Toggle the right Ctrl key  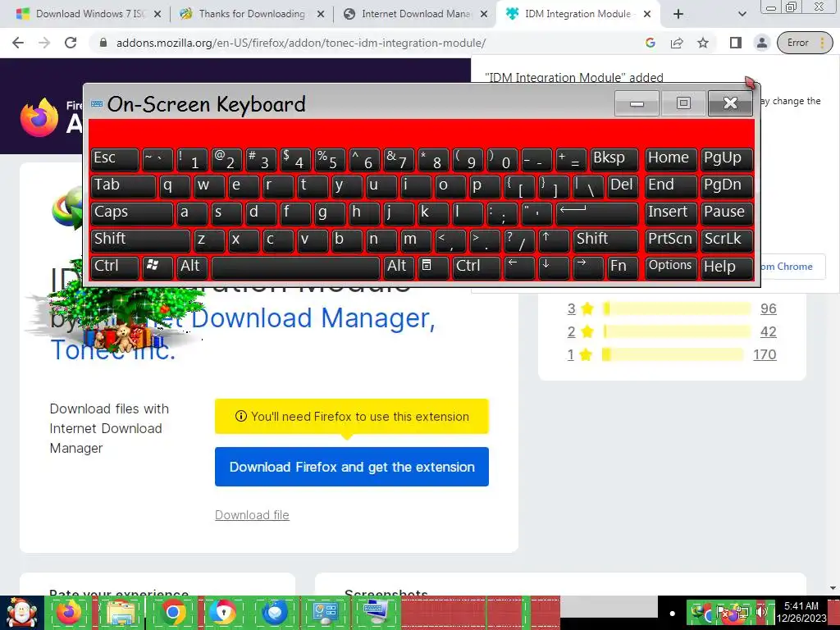(x=476, y=267)
